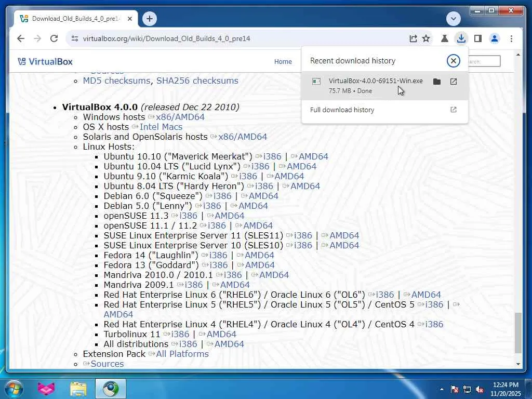
Task: Go back to the previous page
Action: pos(21,38)
